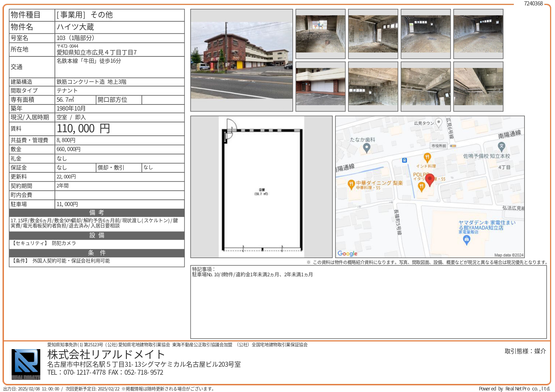Open the shutter exterior photo in the bottom row
Screen dimensions: 555x392
[320, 87]
